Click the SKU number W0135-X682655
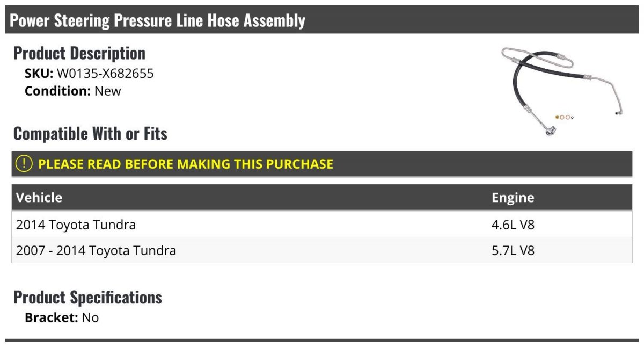The width and height of the screenshot is (644, 347). pyautogui.click(x=105, y=74)
